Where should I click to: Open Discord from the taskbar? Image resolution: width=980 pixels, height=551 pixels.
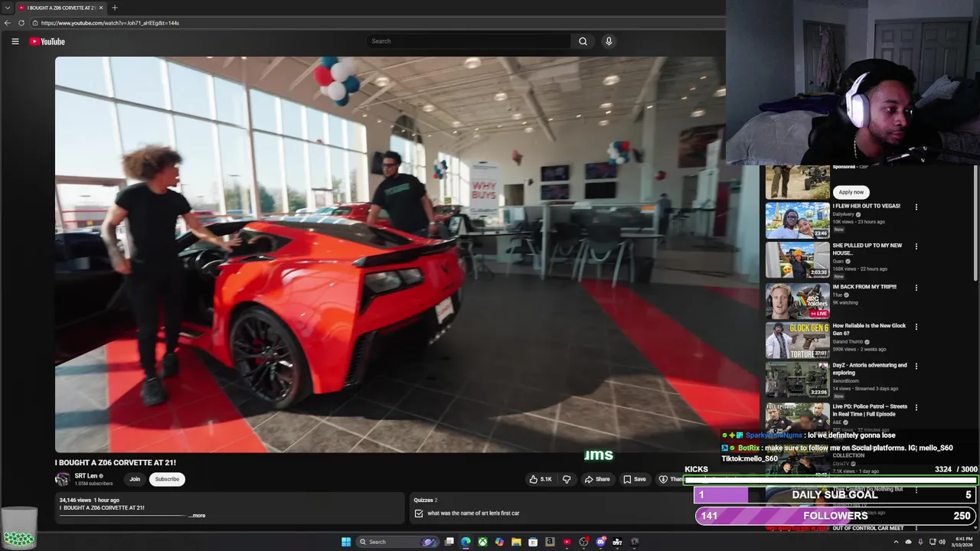(600, 542)
